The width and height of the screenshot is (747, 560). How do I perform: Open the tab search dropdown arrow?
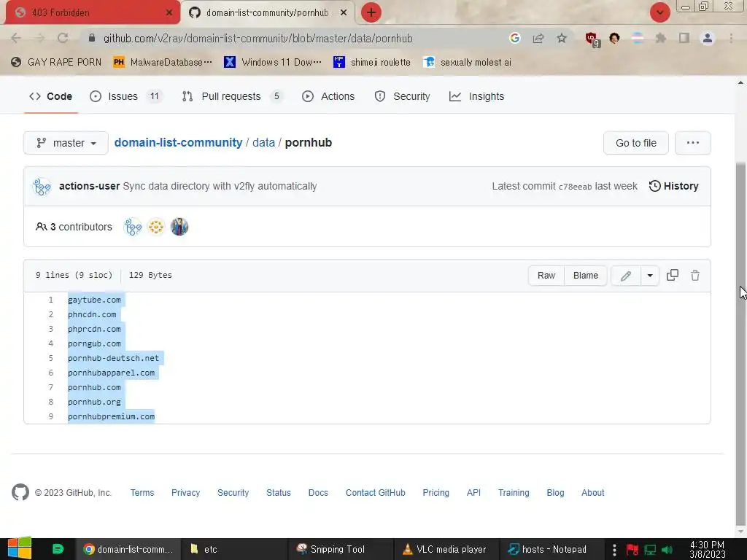[x=659, y=12]
